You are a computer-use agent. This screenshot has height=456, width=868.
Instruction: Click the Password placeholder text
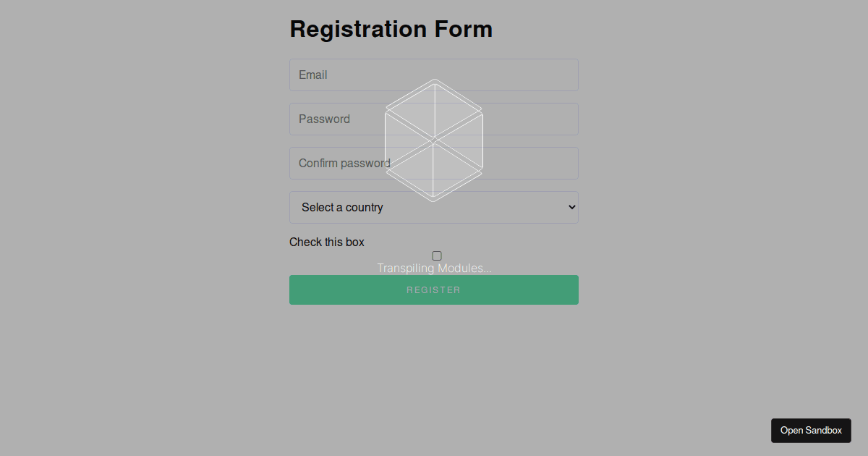click(324, 119)
